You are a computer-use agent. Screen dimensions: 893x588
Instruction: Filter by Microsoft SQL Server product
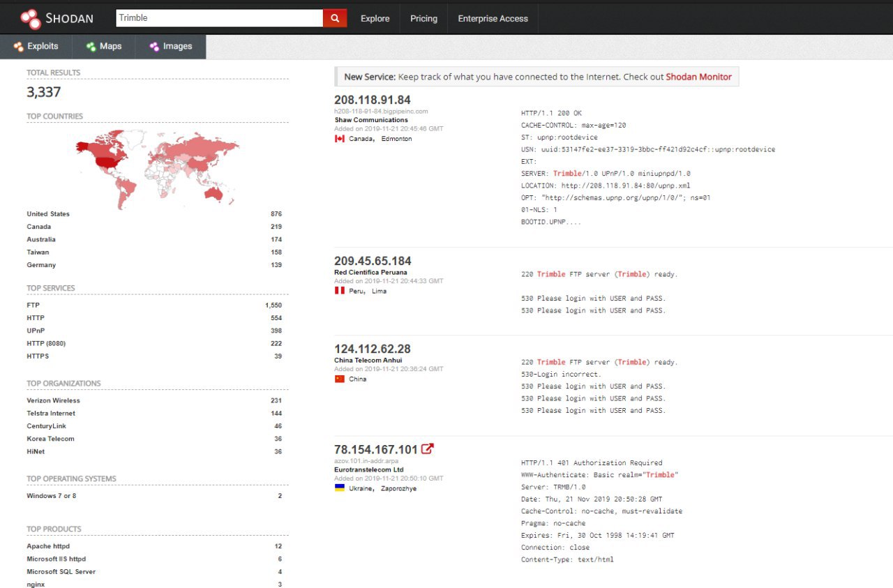[x=61, y=571]
